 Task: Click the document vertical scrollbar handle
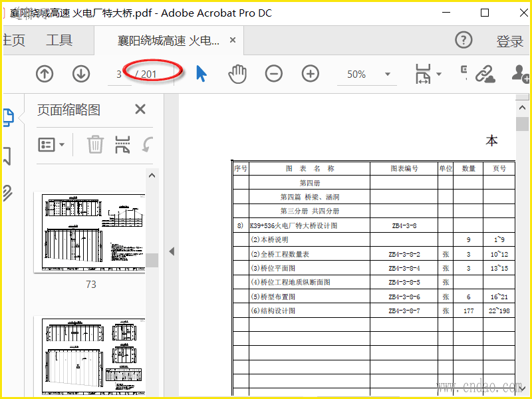pyautogui.click(x=522, y=124)
